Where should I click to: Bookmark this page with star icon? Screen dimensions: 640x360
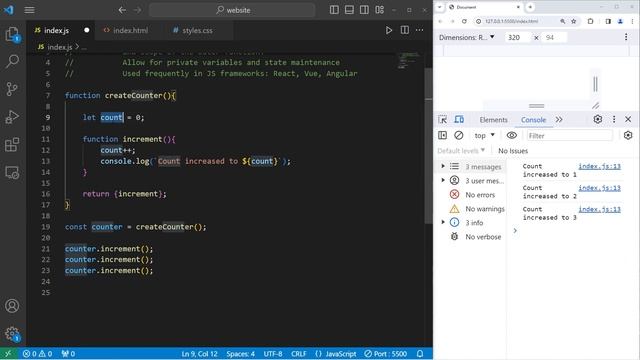pos(573,21)
